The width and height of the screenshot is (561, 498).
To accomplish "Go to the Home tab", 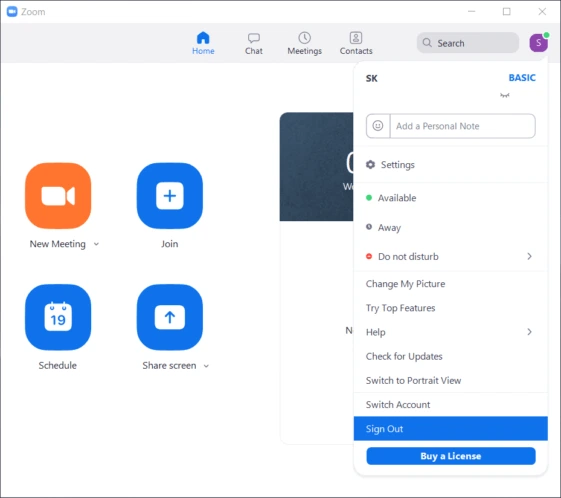I will 203,43.
